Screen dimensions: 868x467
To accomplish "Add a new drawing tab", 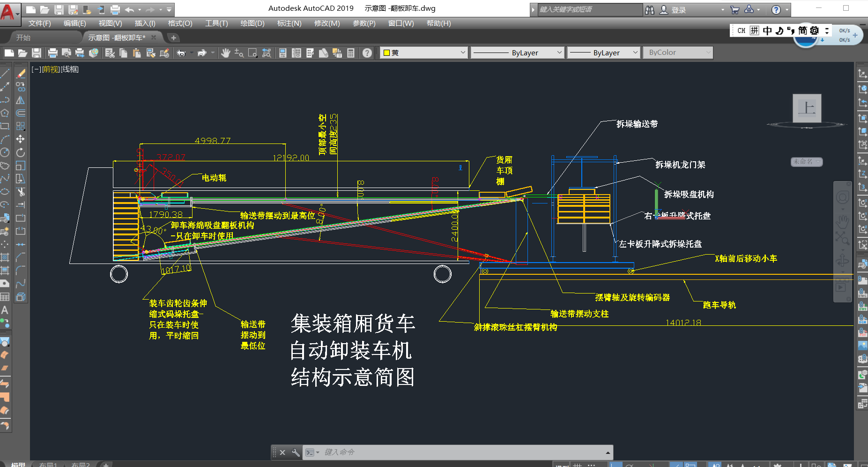I will 173,38.
